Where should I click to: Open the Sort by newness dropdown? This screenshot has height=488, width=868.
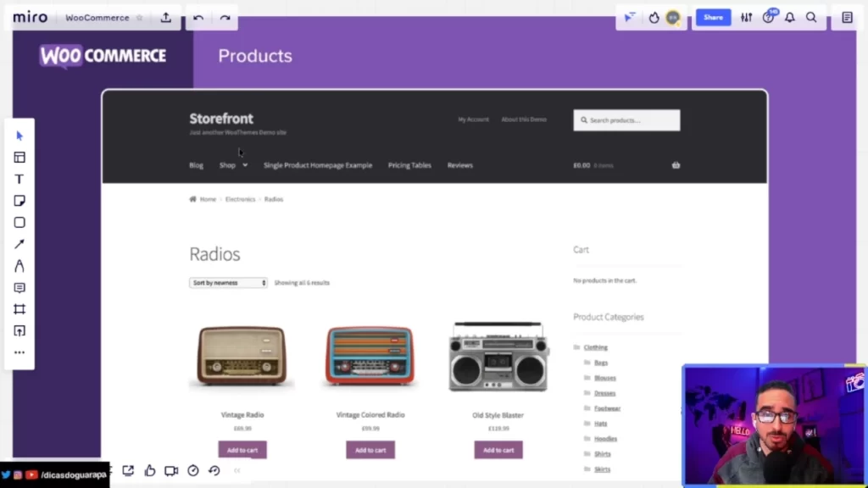point(228,283)
